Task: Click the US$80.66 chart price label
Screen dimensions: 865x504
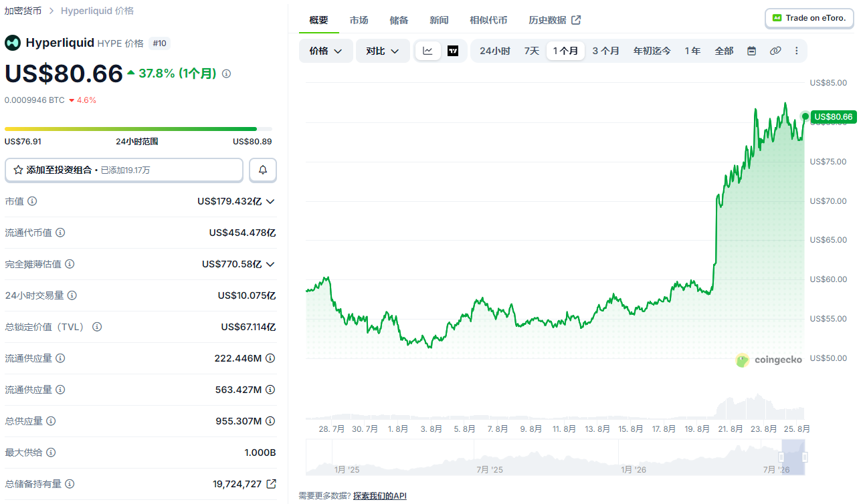Action: pos(833,117)
